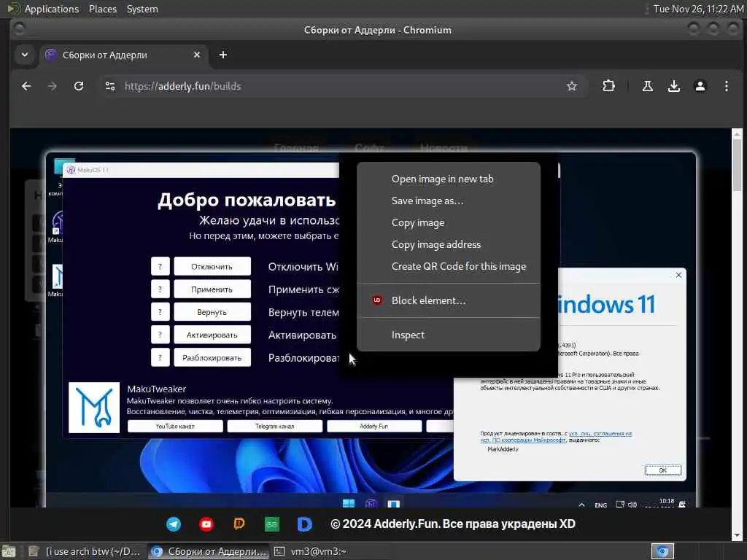Close the Windows 11 about dialog
The width and height of the screenshot is (747, 560).
point(678,275)
